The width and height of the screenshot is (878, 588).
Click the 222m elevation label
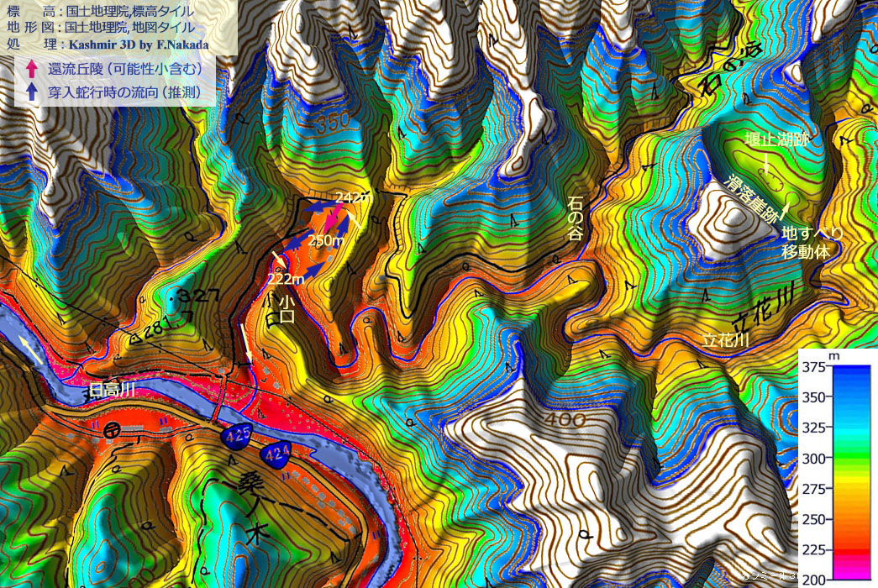(x=286, y=278)
